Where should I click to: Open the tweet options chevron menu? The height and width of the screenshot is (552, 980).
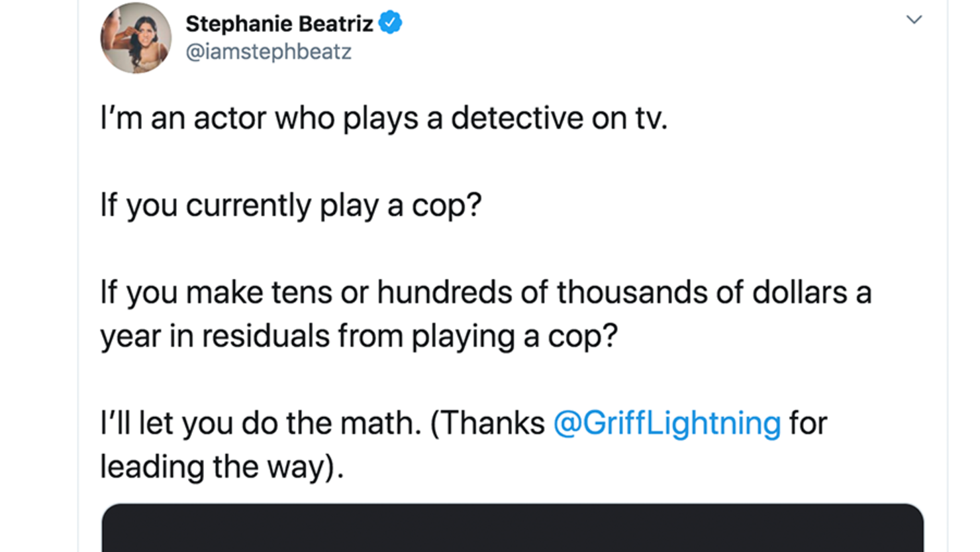pos(914,20)
